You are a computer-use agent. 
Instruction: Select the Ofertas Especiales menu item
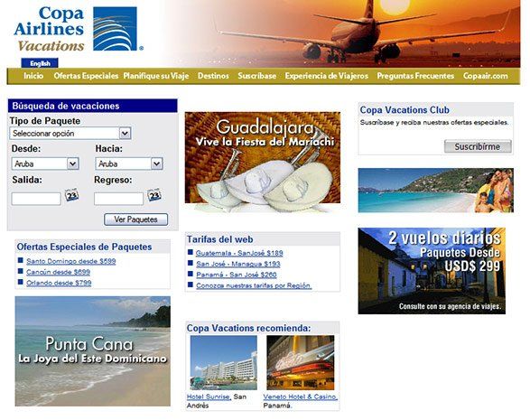(86, 76)
